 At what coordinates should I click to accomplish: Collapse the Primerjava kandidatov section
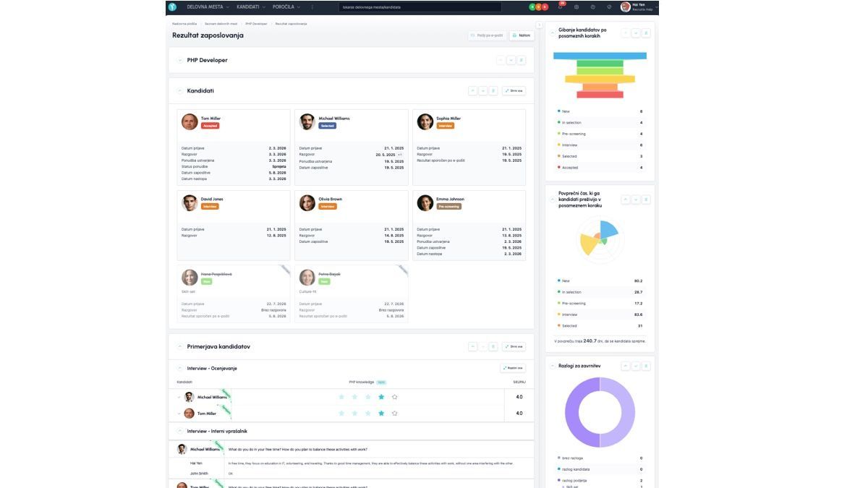[x=180, y=347]
